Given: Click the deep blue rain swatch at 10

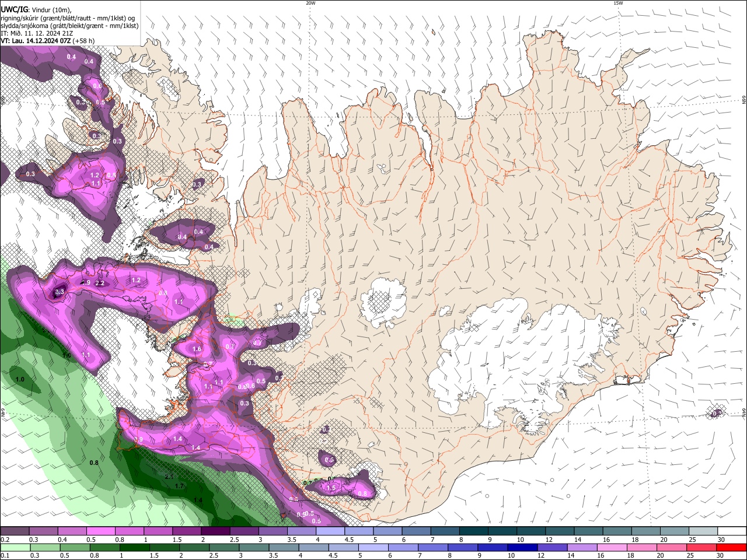Looking at the screenshot, I should (522, 547).
